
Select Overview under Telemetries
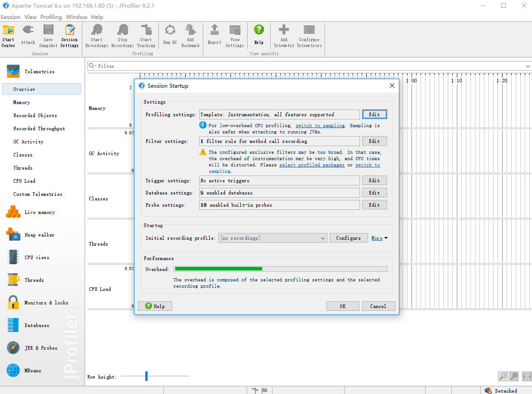[41, 89]
